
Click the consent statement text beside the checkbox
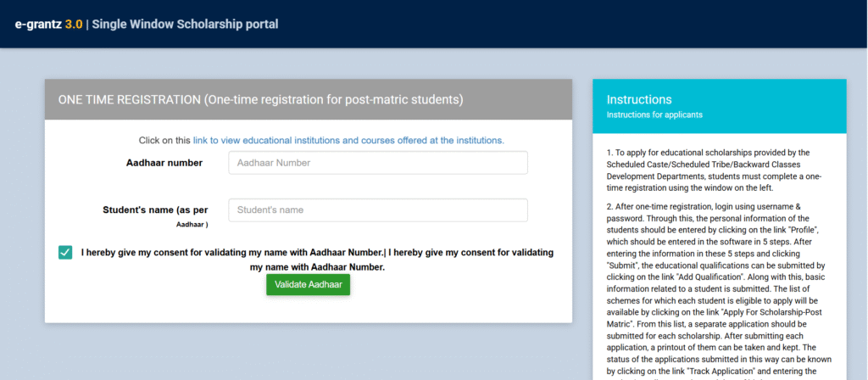pyautogui.click(x=317, y=260)
